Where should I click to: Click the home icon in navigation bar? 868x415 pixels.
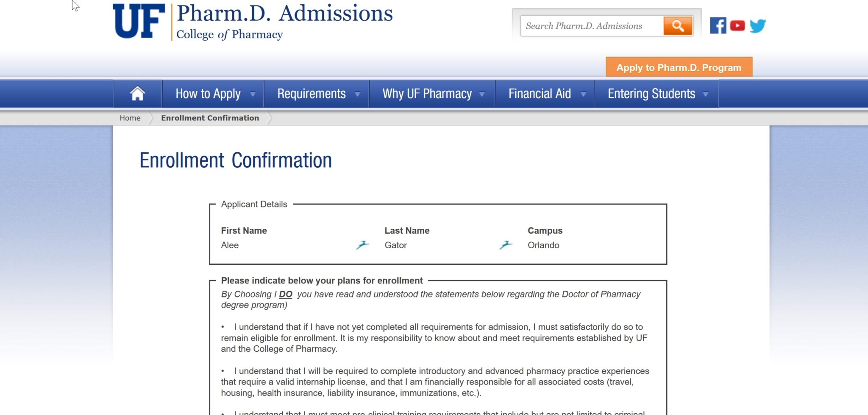[137, 93]
